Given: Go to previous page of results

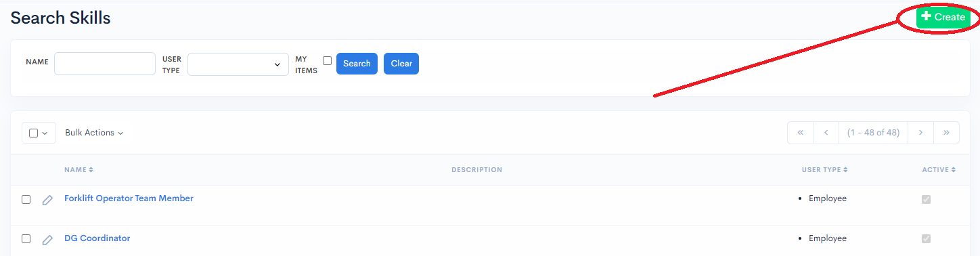Looking at the screenshot, I should 826,133.
